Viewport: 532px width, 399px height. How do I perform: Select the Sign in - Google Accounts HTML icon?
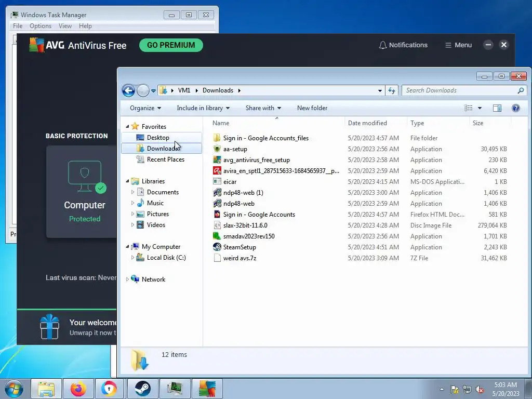217,215
